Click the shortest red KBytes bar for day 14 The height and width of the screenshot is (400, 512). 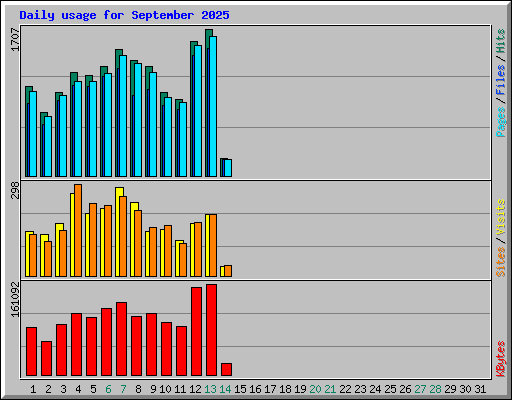226,370
